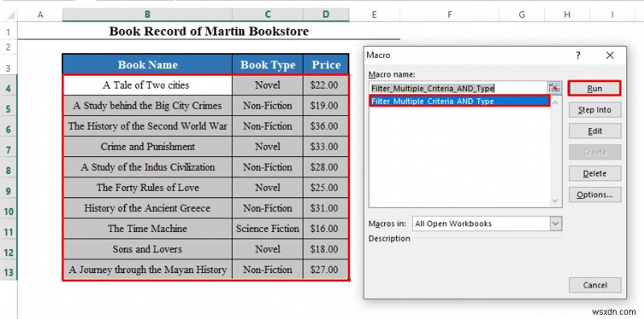Open macro Options... button
Image resolution: width=644 pixels, height=319 pixels.
(595, 195)
